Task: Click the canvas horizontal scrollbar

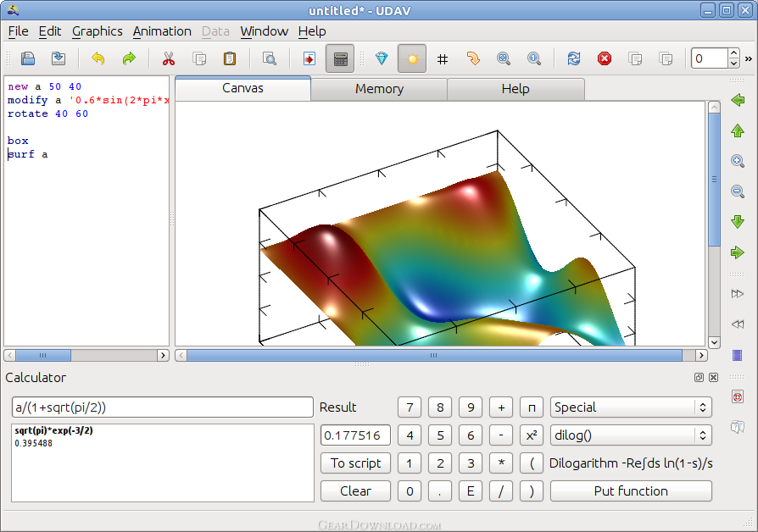Action: coord(434,356)
